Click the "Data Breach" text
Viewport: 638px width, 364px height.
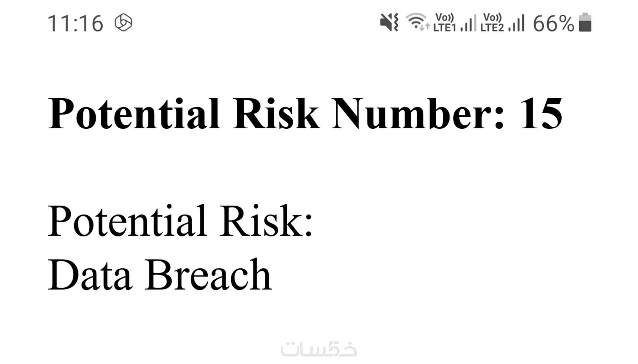coord(160,275)
